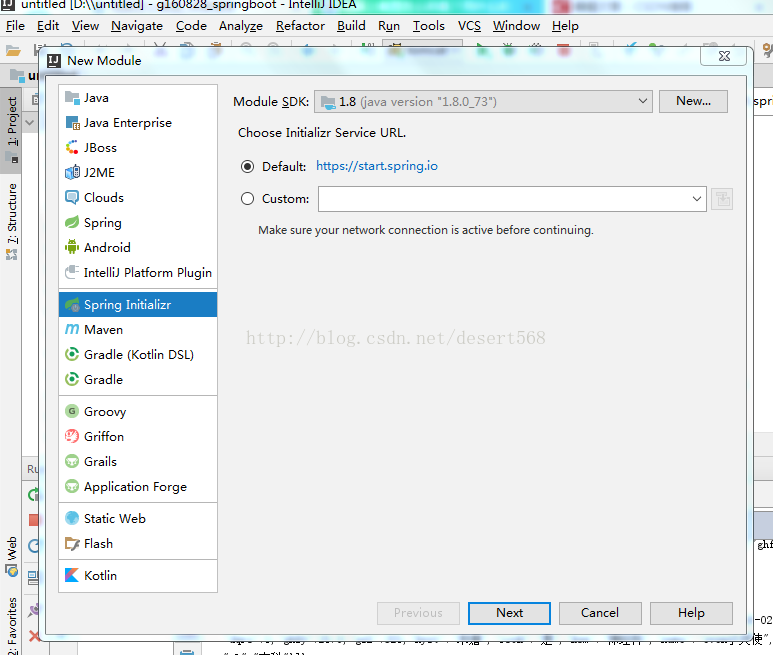
Task: Close the New Module dialog
Action: pyautogui.click(x=724, y=56)
